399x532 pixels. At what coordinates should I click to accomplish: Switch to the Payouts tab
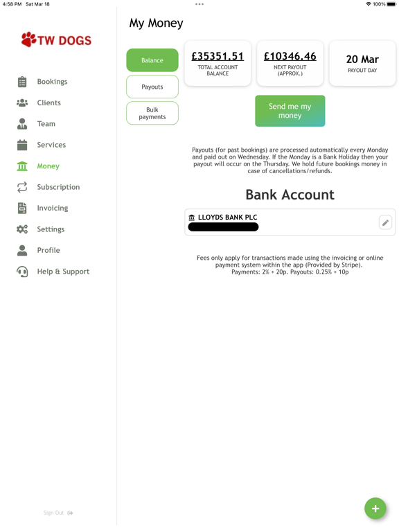[152, 87]
